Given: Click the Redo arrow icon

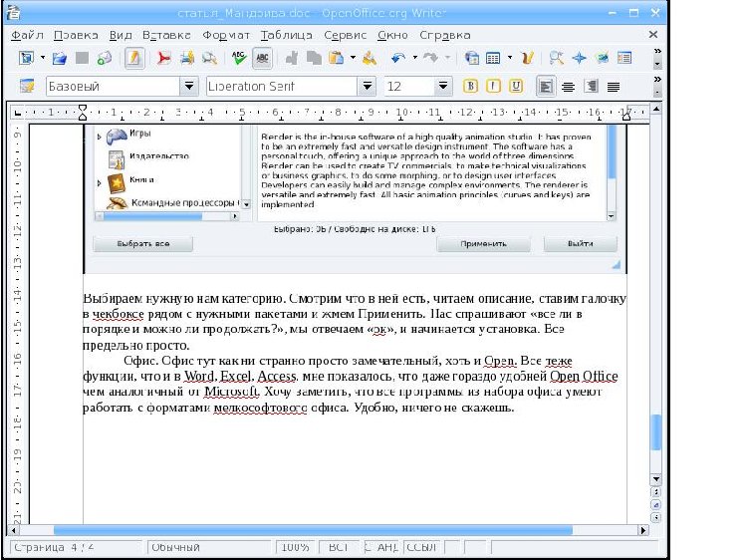Looking at the screenshot, I should tap(430, 58).
